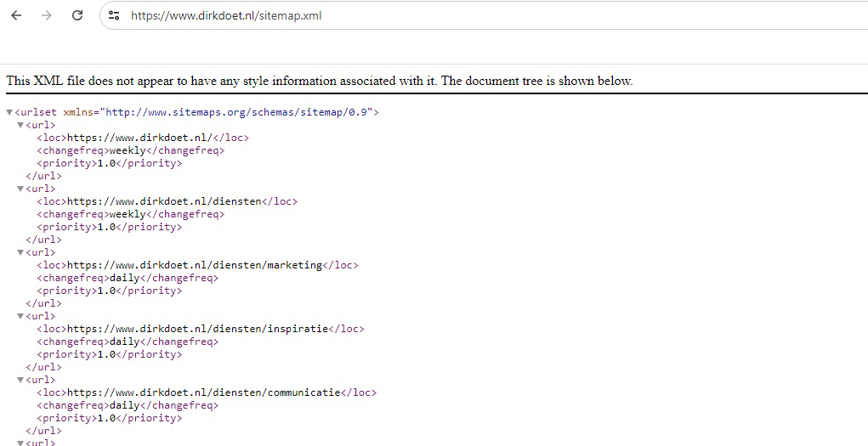Image resolution: width=868 pixels, height=446 pixels.
Task: Collapse the url node for diensten/communicatie
Action: (20, 380)
